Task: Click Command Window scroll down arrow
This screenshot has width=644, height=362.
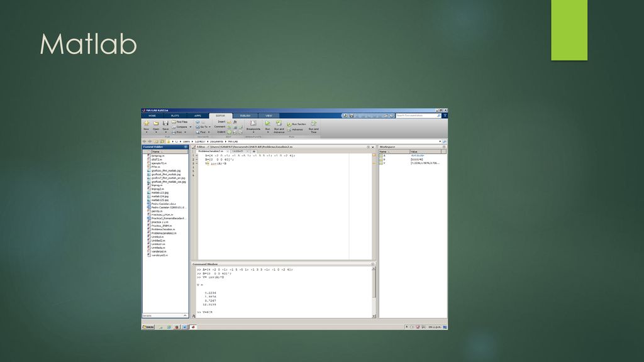Action: tap(374, 316)
